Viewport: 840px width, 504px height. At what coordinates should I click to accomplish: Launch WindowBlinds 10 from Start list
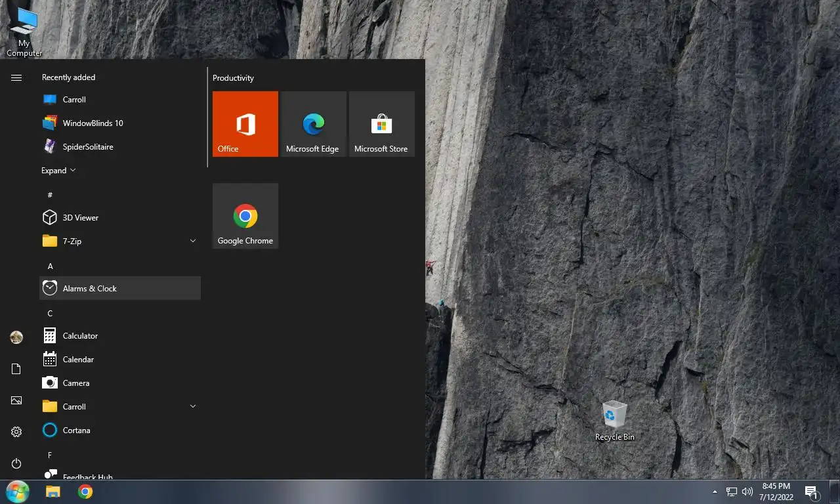click(120, 123)
